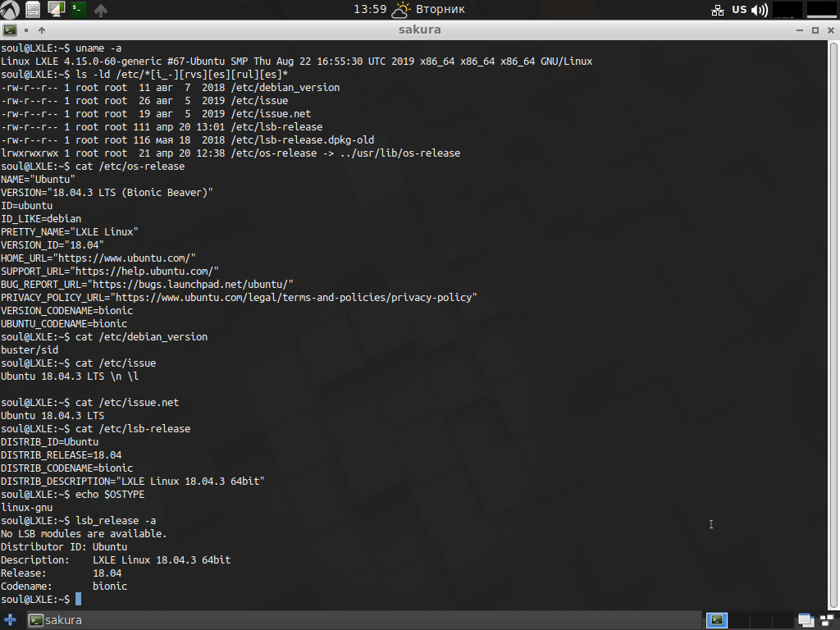Screen dimensions: 840x630
Task: Click the blue plus icon in bottom panel
Action: click(x=10, y=620)
